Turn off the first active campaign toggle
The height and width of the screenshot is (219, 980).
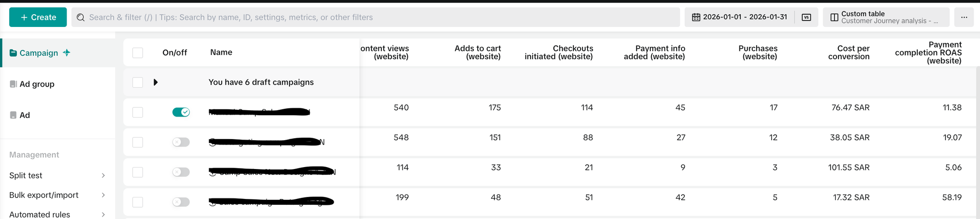[181, 112]
